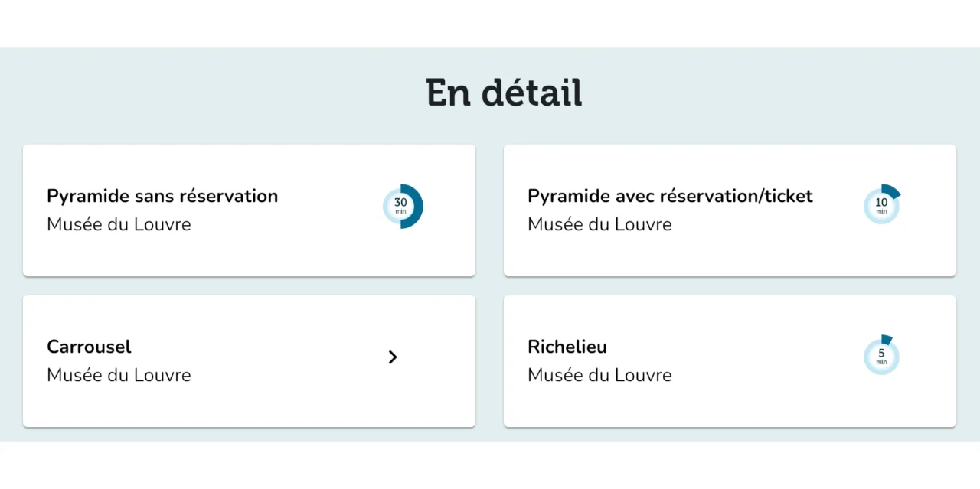Open the "Pyramide sans réservation" title

click(x=162, y=196)
